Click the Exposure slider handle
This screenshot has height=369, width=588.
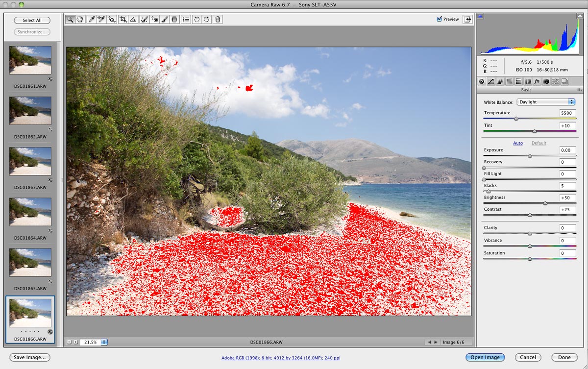pyautogui.click(x=530, y=156)
